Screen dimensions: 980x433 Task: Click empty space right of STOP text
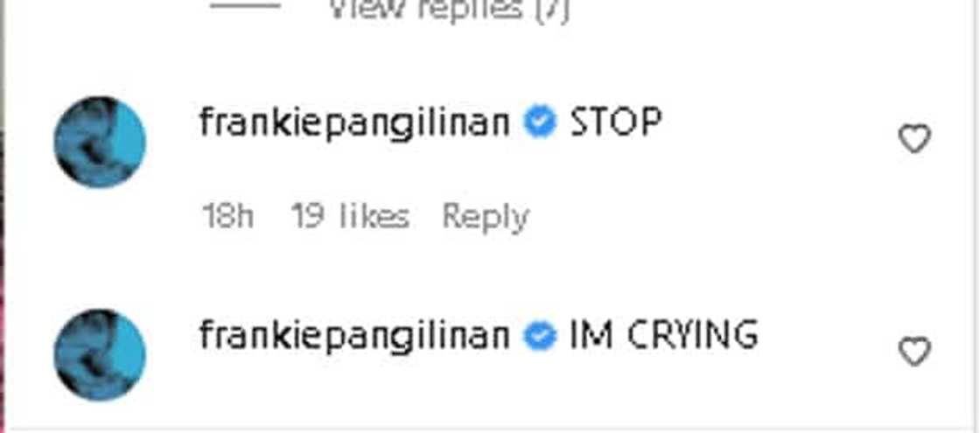(775, 123)
